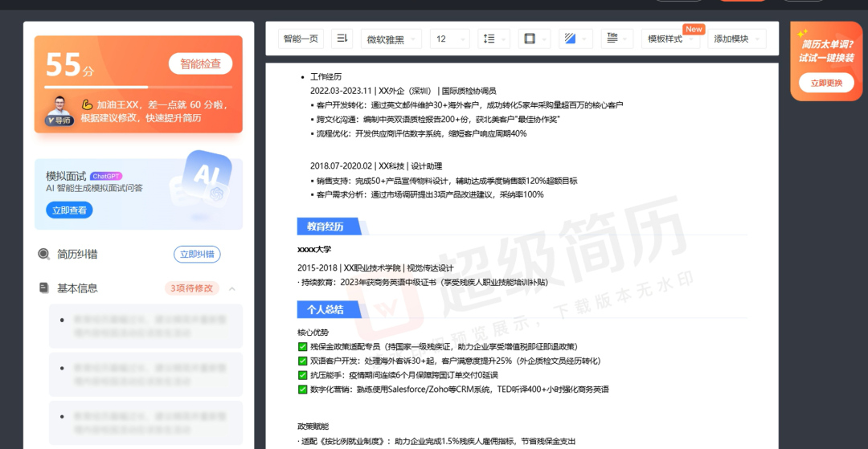Click the mentor avatar picture
The image size is (868, 449).
pos(59,108)
